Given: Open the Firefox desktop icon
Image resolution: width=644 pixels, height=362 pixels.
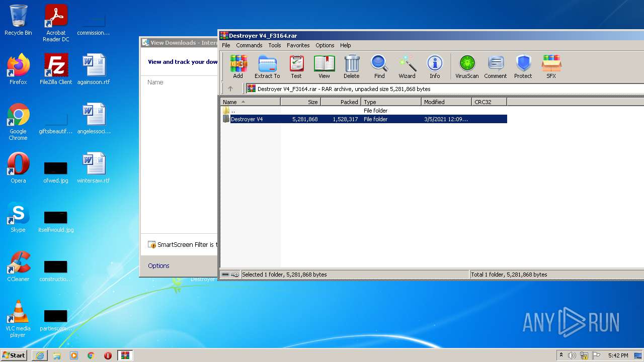Looking at the screenshot, I should click(18, 69).
